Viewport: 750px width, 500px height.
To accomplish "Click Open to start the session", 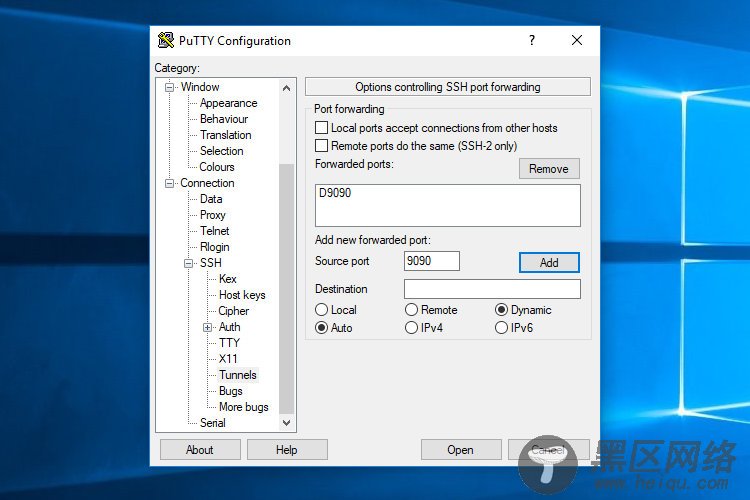I will coord(461,450).
